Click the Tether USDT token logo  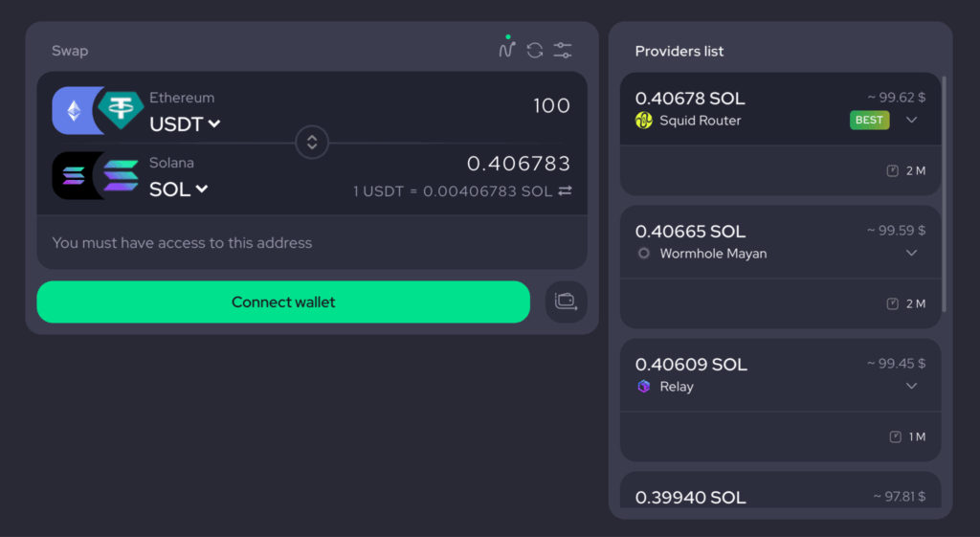tap(120, 109)
